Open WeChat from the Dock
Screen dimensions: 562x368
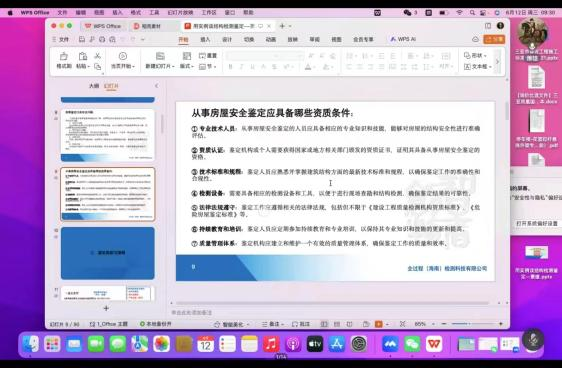412,344
